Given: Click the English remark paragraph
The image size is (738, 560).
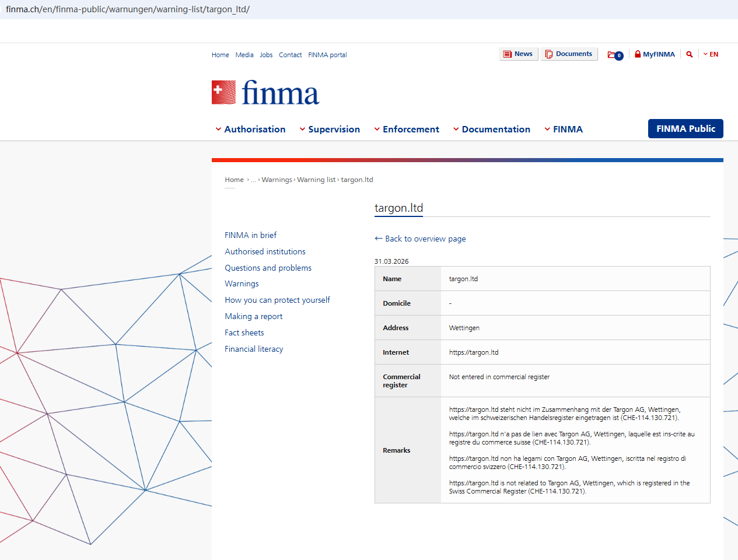Looking at the screenshot, I should [569, 487].
